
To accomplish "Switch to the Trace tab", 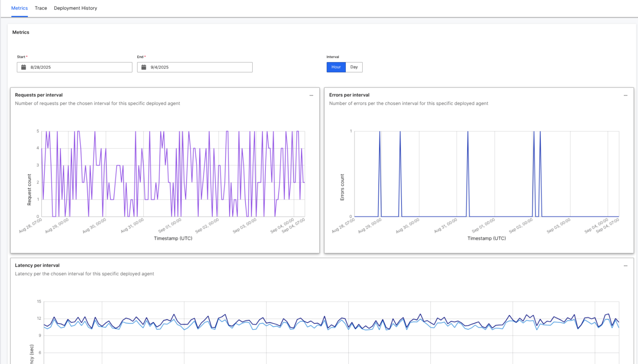I will 41,8.
